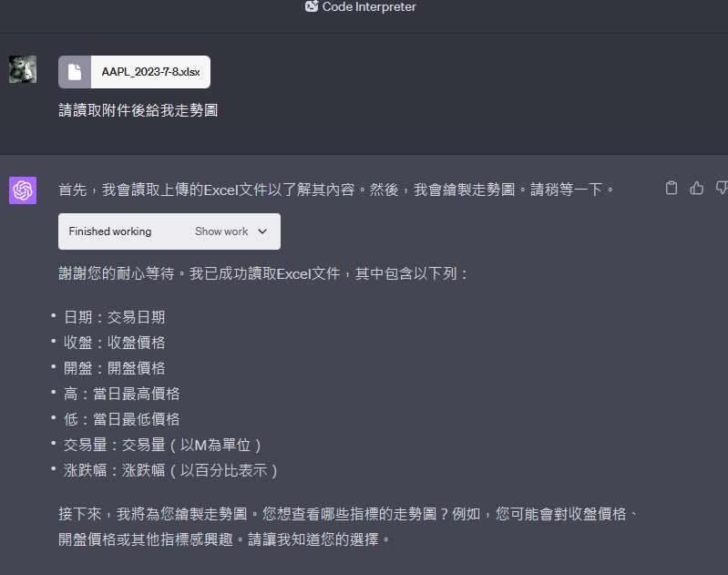728x575 pixels.
Task: Click the paragraph starting 接下來，我將為您繪製走勢圖
Action: pyautogui.click(x=349, y=527)
